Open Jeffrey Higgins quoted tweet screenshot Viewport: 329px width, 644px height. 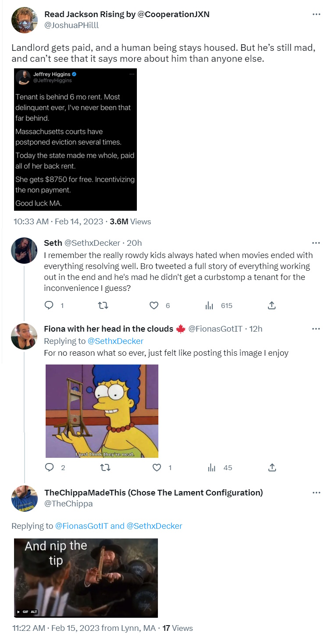pyautogui.click(x=75, y=139)
